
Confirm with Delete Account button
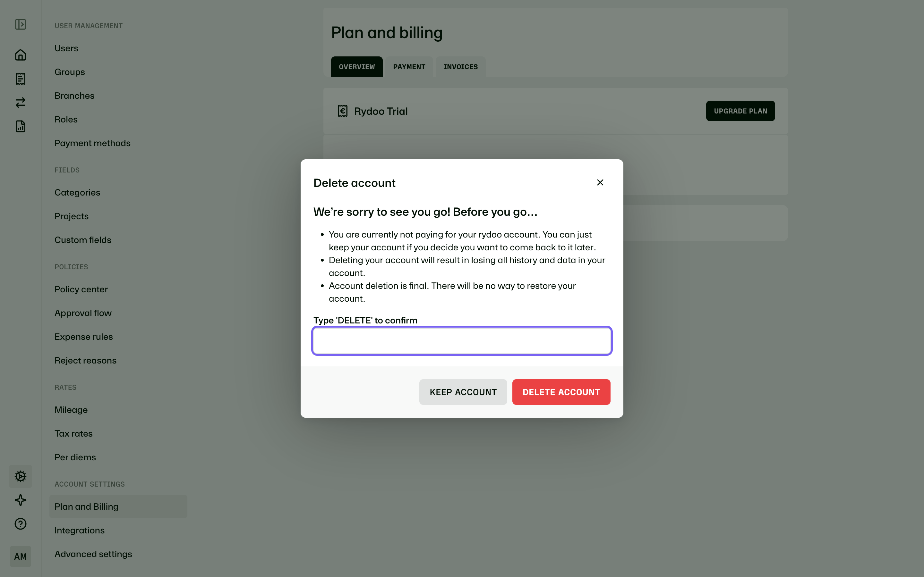(x=561, y=392)
